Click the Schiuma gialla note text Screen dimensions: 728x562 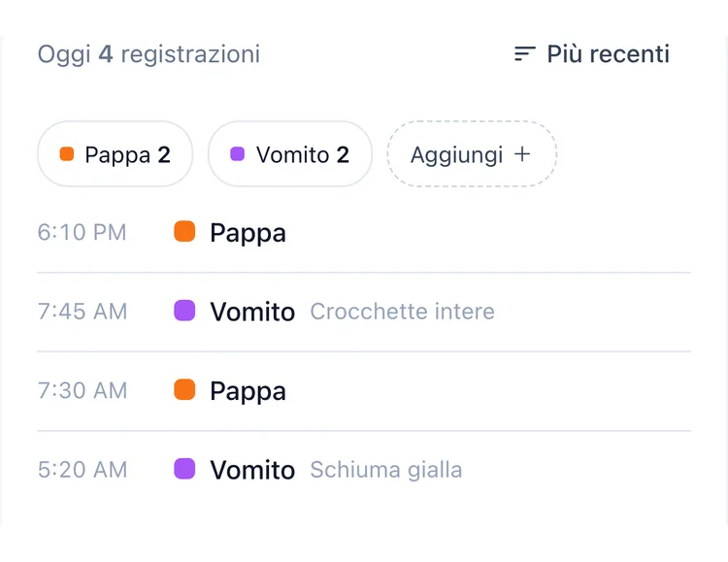pyautogui.click(x=385, y=470)
